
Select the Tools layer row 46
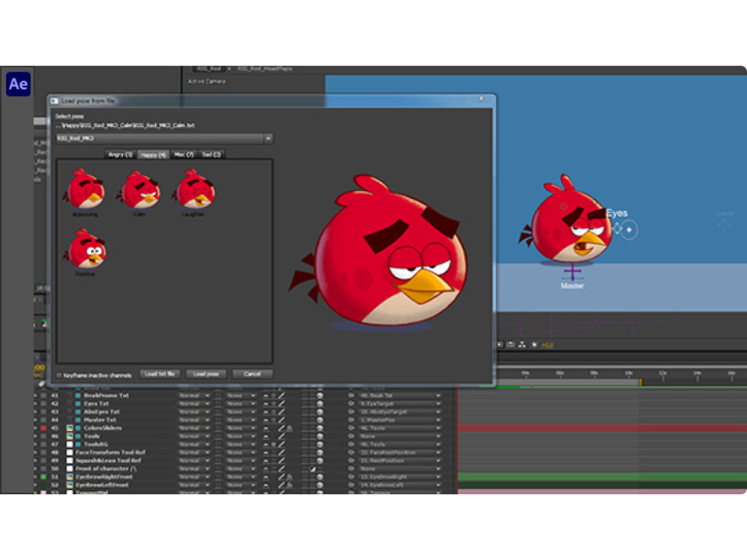(x=91, y=436)
